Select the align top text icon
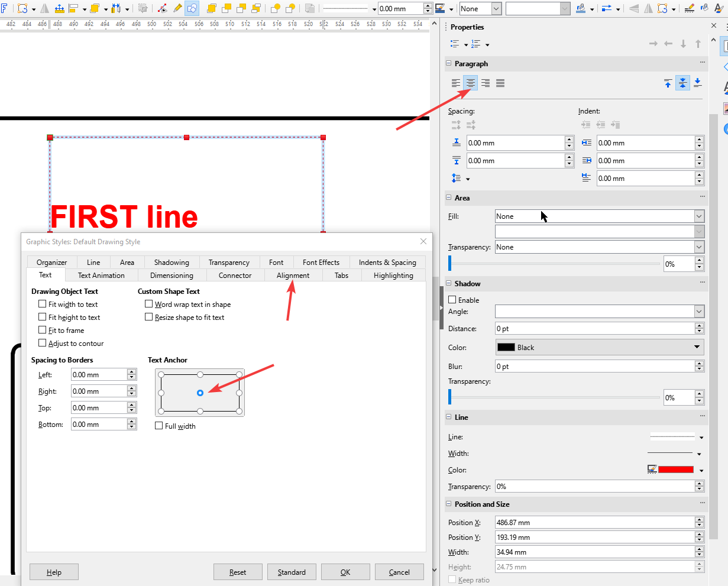The height and width of the screenshot is (586, 728). click(x=668, y=83)
